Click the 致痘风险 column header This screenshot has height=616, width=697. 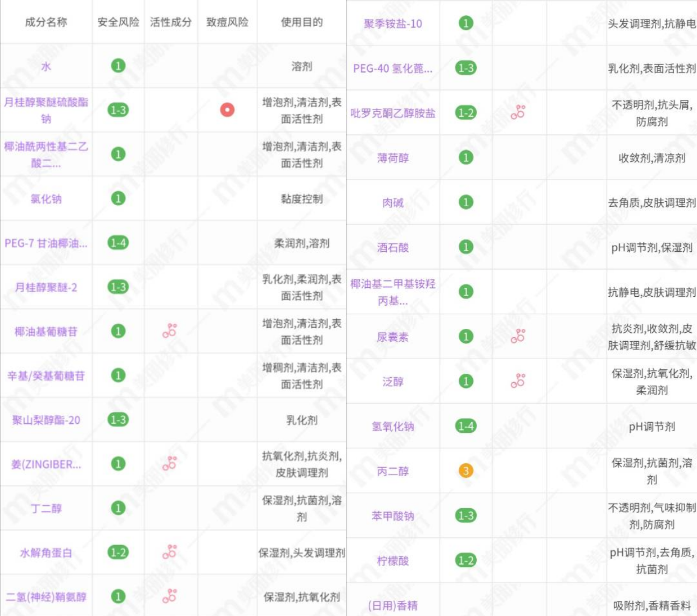point(227,22)
